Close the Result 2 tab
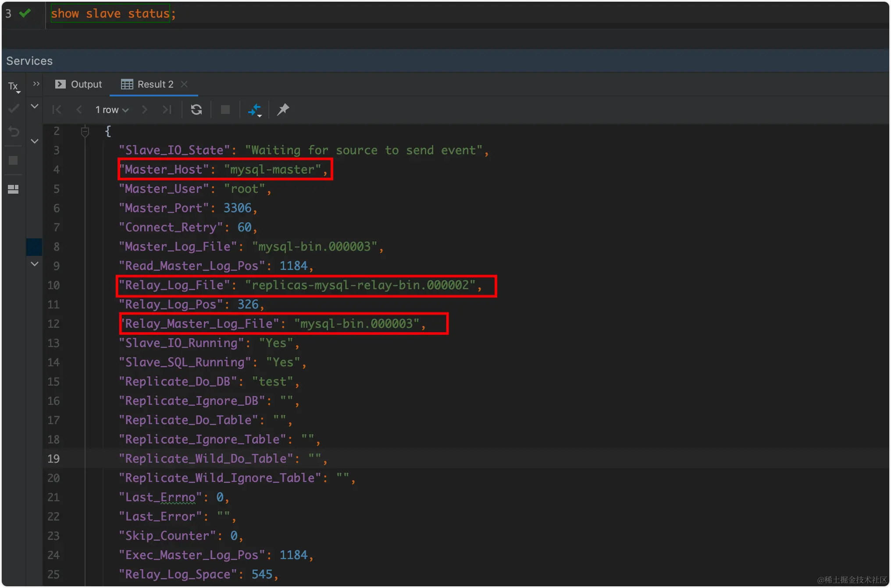The height and width of the screenshot is (588, 891). [x=184, y=84]
